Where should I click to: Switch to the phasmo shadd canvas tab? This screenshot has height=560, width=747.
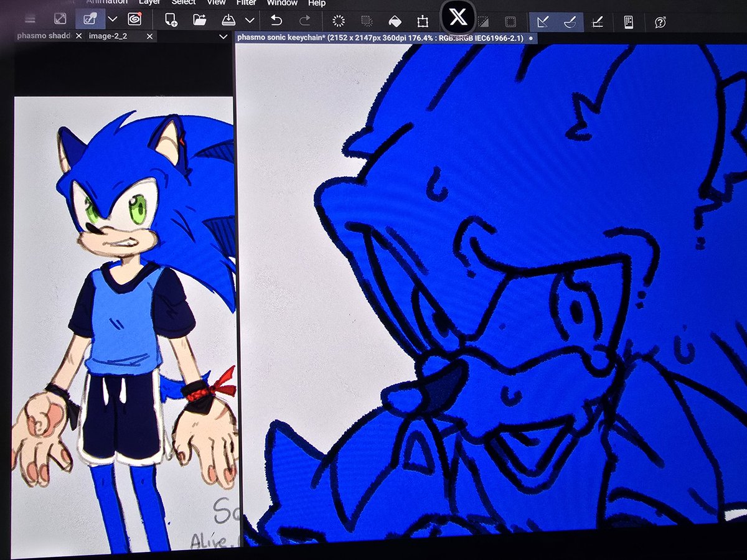coord(44,36)
